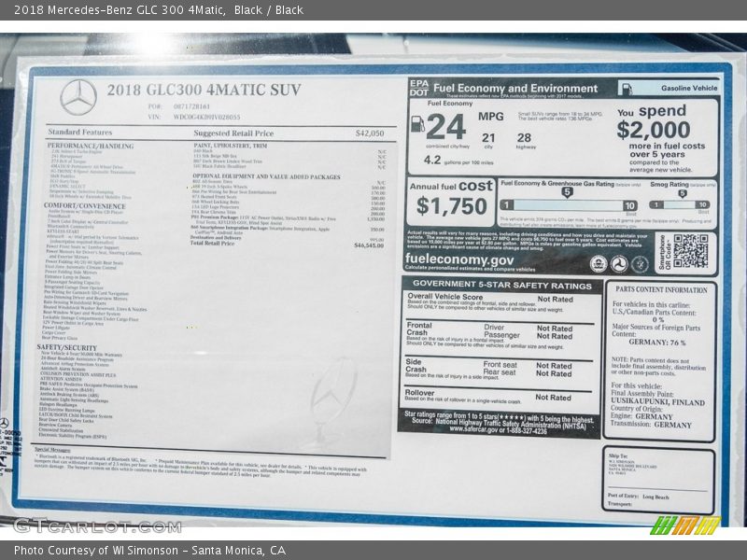The image size is (747, 560).
Task: Click the 'Port of Entry: Long Beach' line
Action: coord(639,497)
